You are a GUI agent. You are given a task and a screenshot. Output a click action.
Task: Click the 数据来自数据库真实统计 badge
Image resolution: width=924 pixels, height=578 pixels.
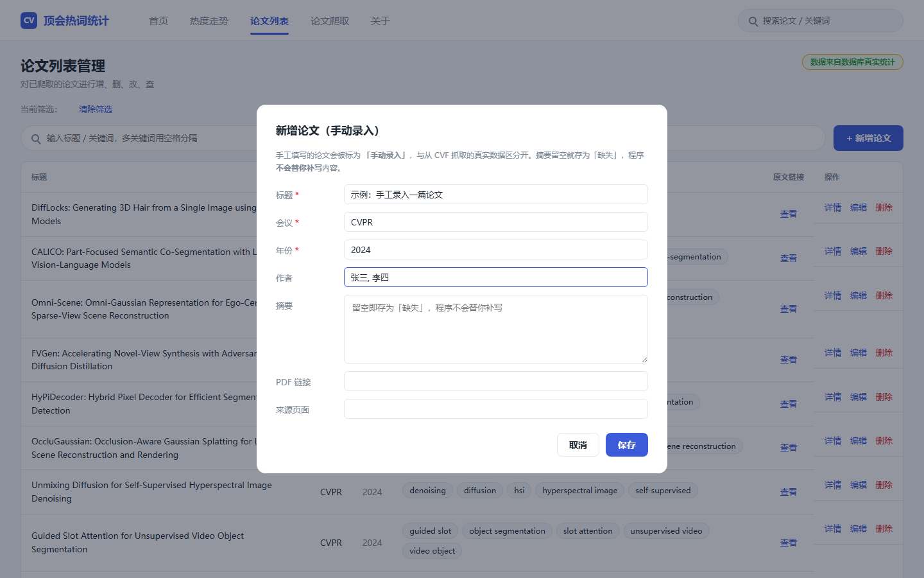pos(852,62)
